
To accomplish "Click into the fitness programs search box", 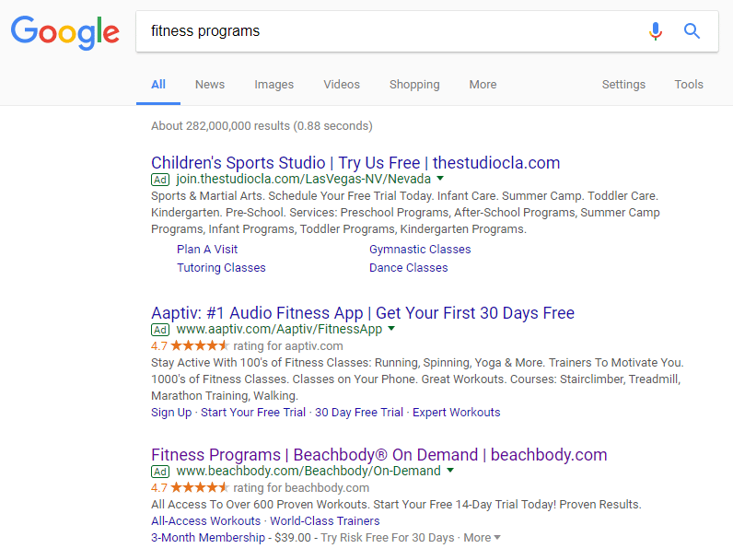I will pyautogui.click(x=387, y=31).
